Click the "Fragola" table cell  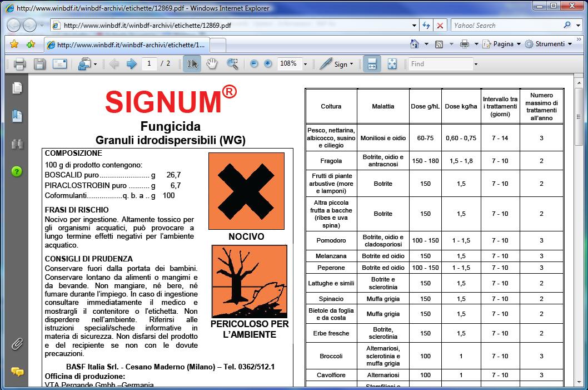click(331, 161)
